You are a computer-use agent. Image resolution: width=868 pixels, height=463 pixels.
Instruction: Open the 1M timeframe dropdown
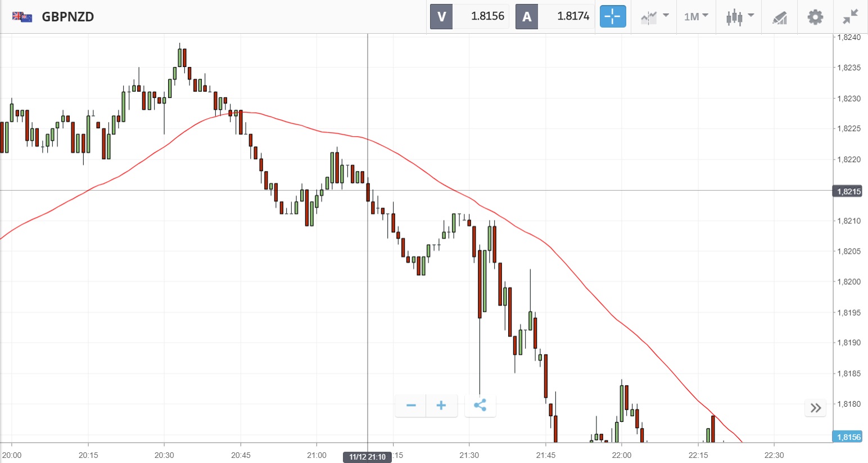click(x=696, y=16)
